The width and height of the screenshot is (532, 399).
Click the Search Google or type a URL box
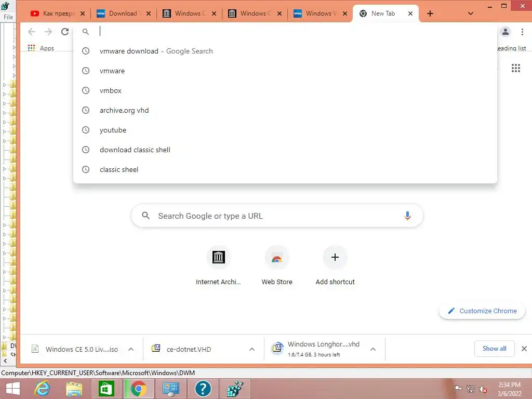pyautogui.click(x=277, y=216)
